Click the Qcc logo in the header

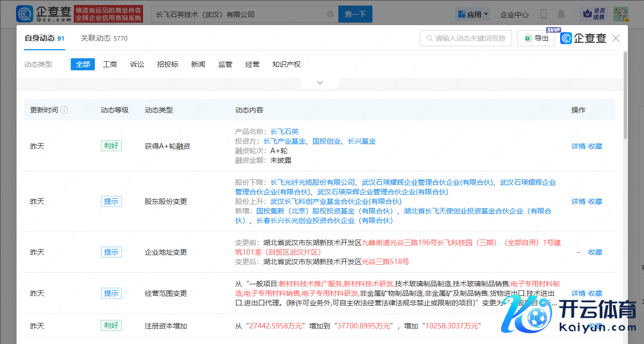[x=44, y=14]
